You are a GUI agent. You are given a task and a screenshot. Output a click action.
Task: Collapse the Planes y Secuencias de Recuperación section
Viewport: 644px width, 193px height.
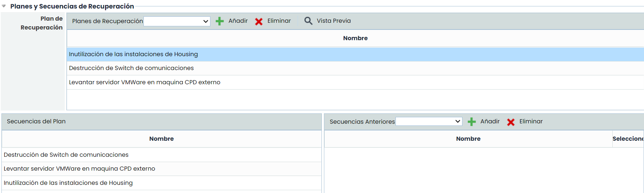[x=4, y=6]
